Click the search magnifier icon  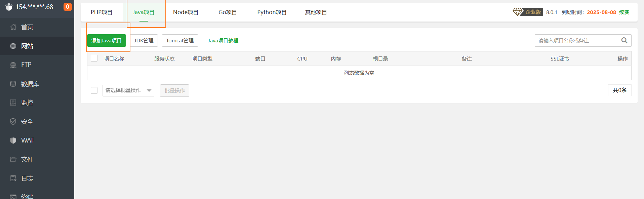click(x=624, y=41)
